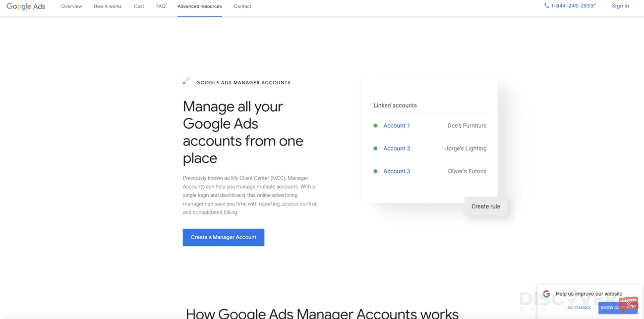Click the Jorge's Lighting text

click(x=466, y=148)
